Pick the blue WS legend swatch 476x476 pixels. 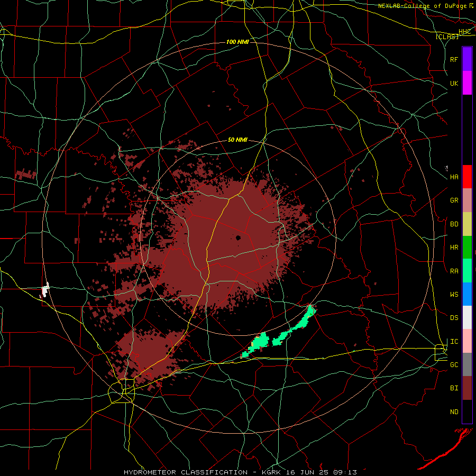click(x=467, y=294)
